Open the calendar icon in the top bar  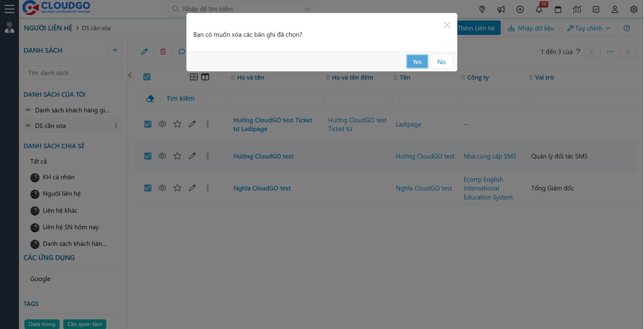tap(558, 9)
